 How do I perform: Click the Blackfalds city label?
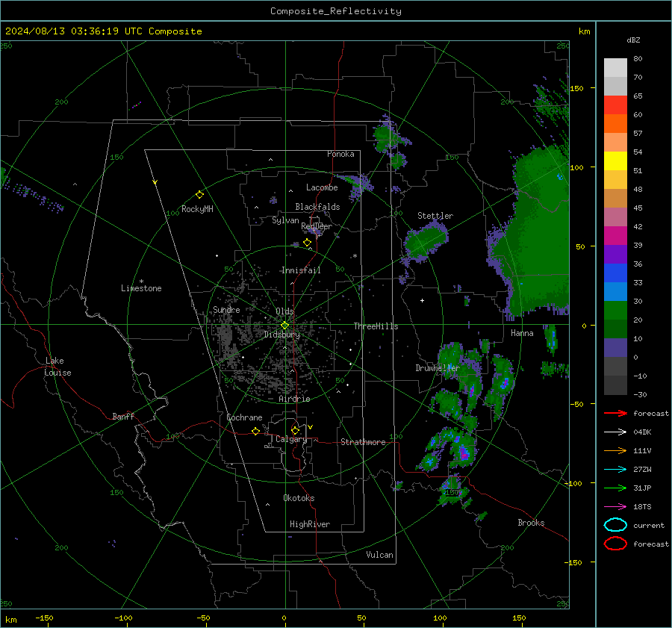pyautogui.click(x=317, y=207)
